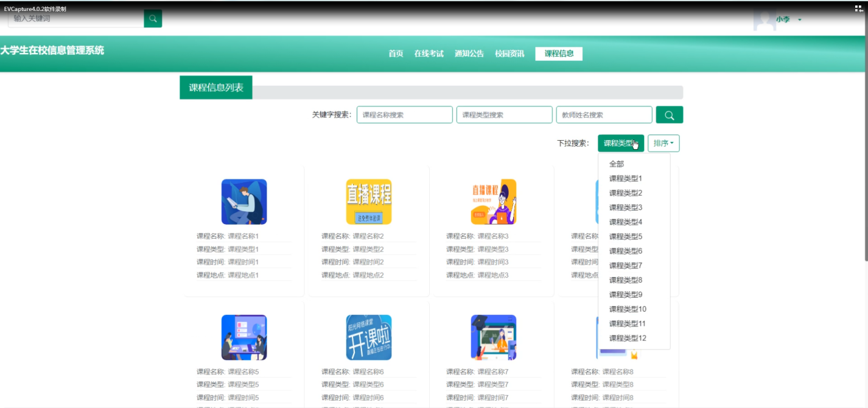The width and height of the screenshot is (868, 408).
Task: Click the 课程地点2 value text
Action: 368,275
